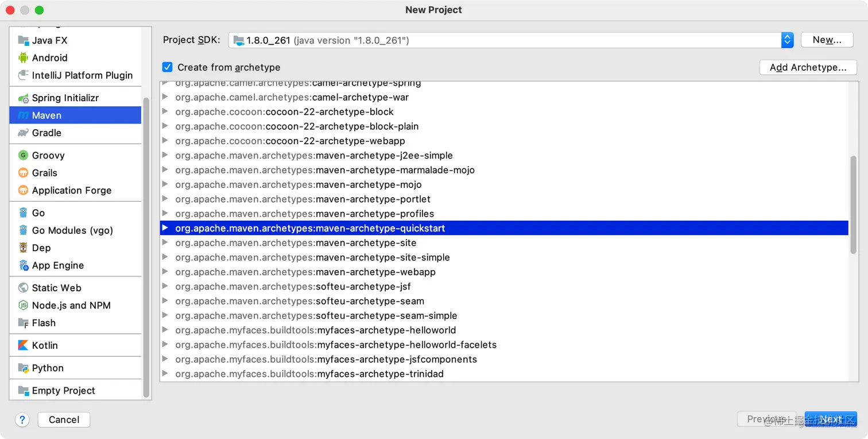The height and width of the screenshot is (439, 868).
Task: Select maven-archetype-mojo in the list
Action: click(x=503, y=184)
